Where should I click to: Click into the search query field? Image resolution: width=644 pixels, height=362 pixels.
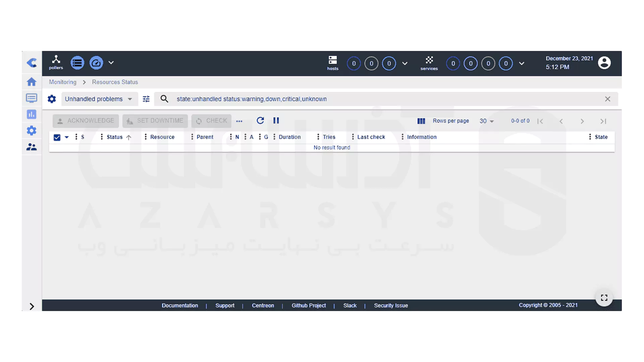pos(386,99)
